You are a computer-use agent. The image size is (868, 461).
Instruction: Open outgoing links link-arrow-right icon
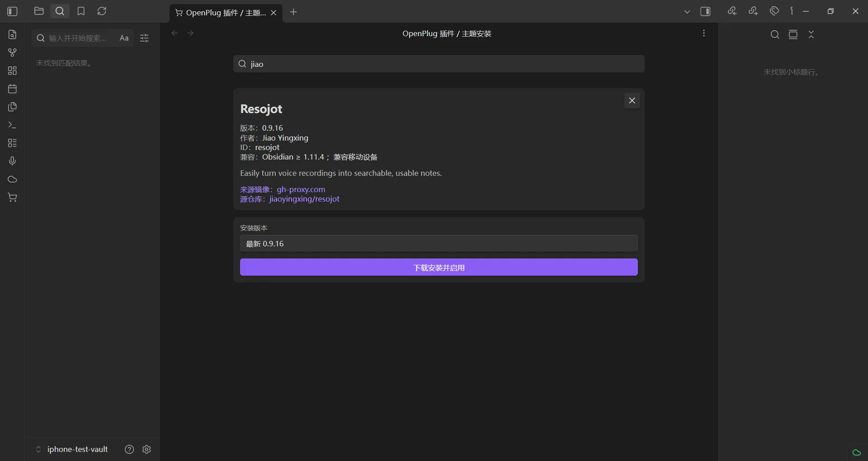(753, 11)
